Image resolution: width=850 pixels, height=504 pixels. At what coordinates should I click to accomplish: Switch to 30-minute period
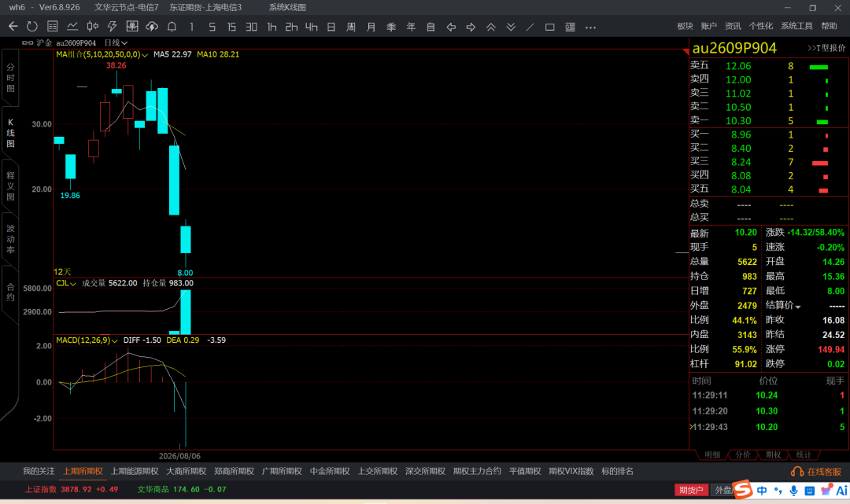[251, 27]
